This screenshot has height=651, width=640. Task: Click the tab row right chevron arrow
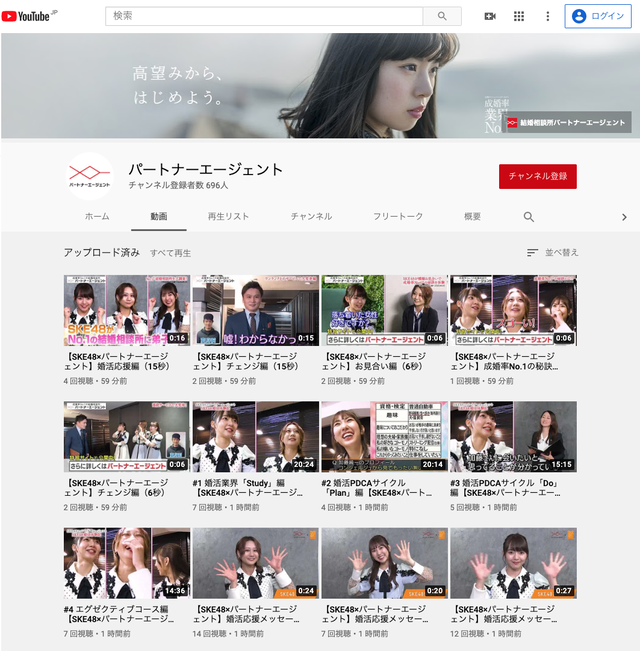pos(624,217)
